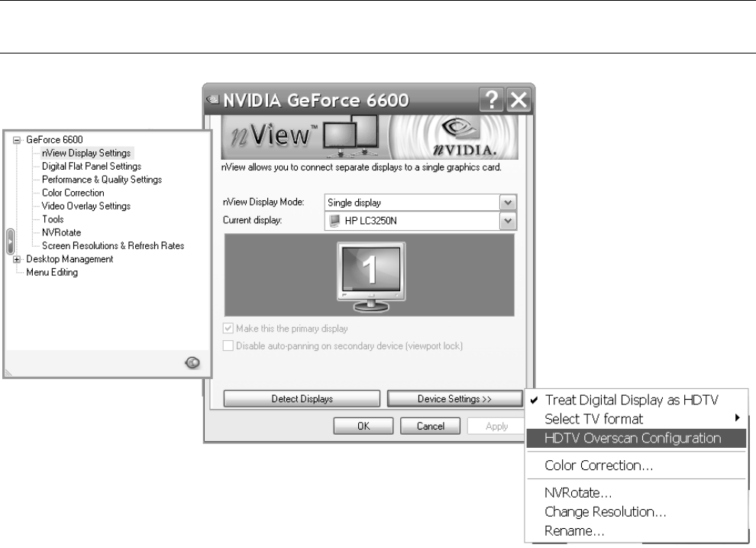Image resolution: width=756 pixels, height=548 pixels.
Task: Open Video Overlay Settings tree item
Action: tap(86, 206)
